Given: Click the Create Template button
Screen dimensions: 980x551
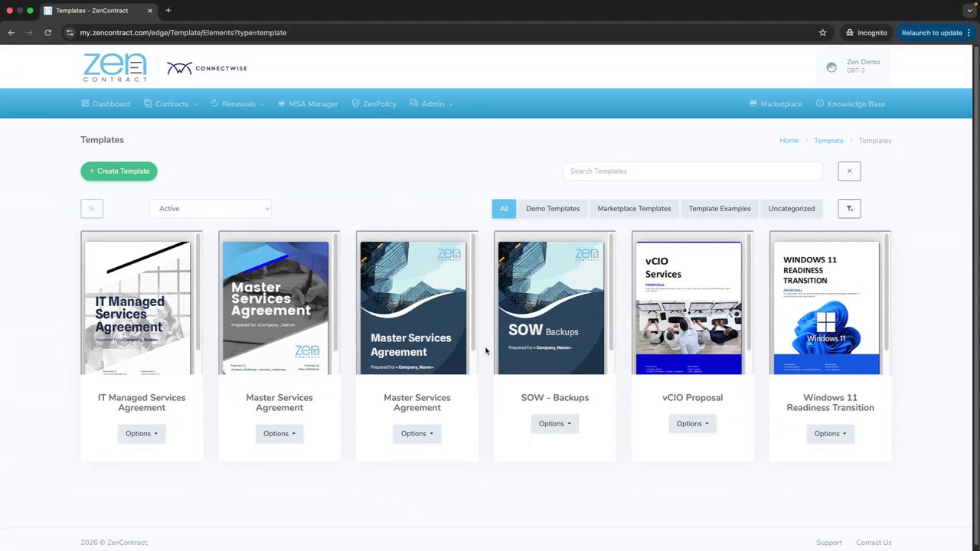Looking at the screenshot, I should pos(119,171).
